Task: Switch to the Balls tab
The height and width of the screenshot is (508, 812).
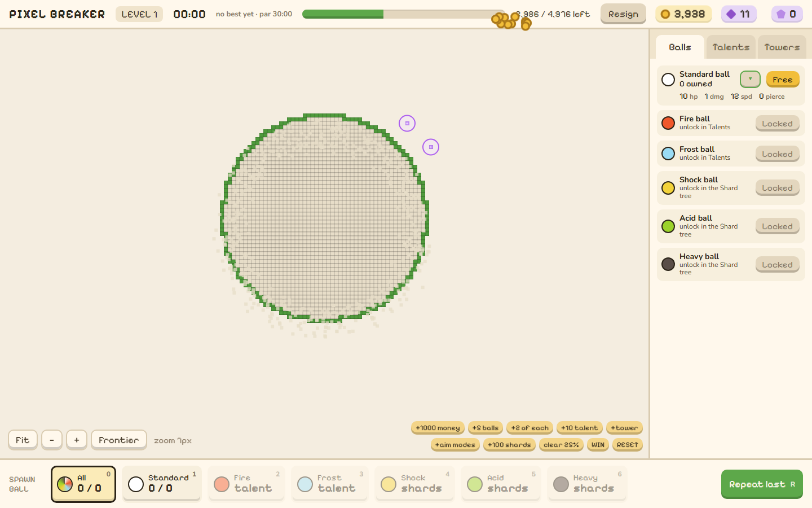Action: (x=680, y=47)
